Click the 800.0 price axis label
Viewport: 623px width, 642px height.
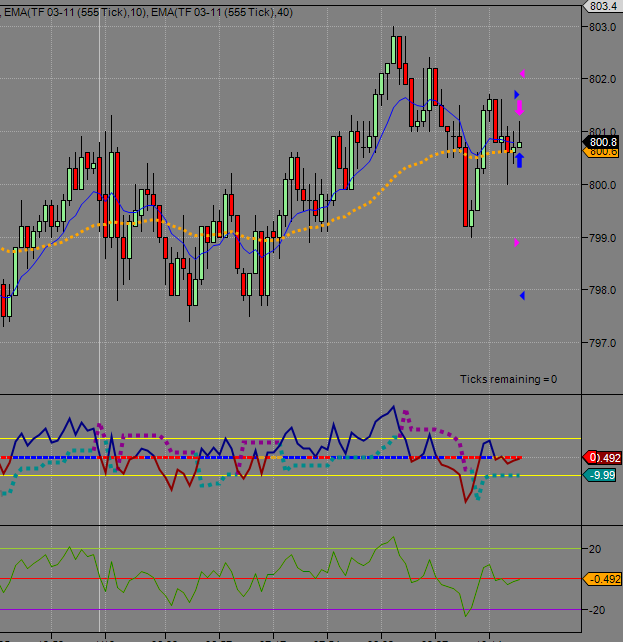pos(602,185)
